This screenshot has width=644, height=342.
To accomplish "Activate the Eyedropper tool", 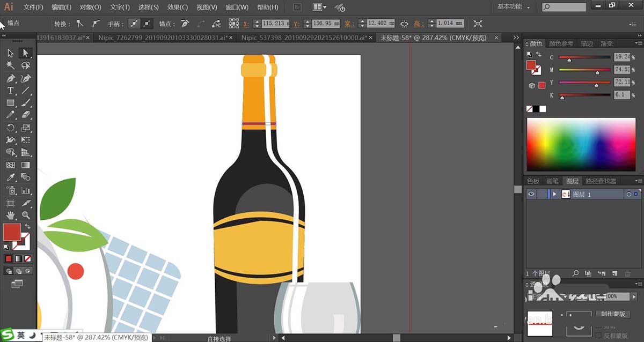I will pyautogui.click(x=10, y=177).
